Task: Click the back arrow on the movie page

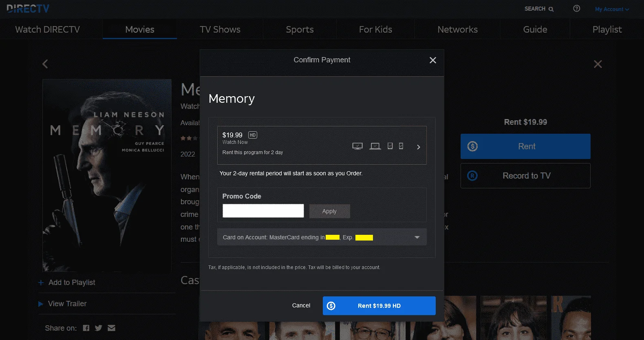Action: click(45, 64)
